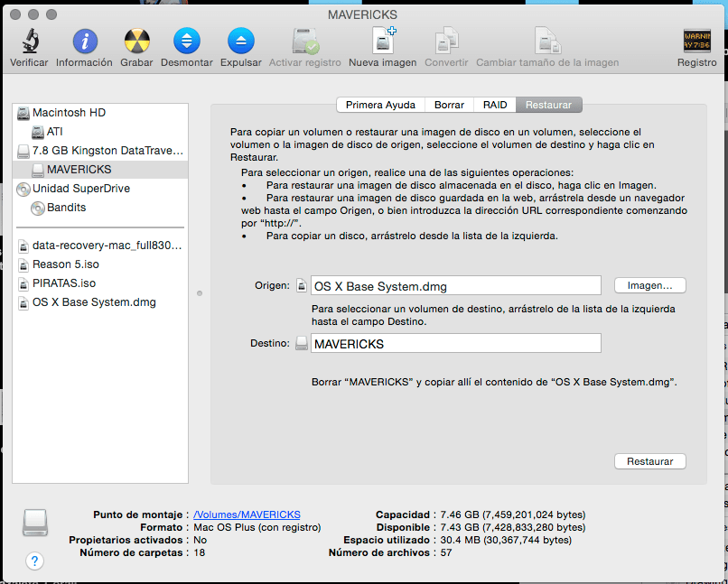Click the Verificar microscope icon
The width and height of the screenshot is (728, 584).
(x=29, y=41)
